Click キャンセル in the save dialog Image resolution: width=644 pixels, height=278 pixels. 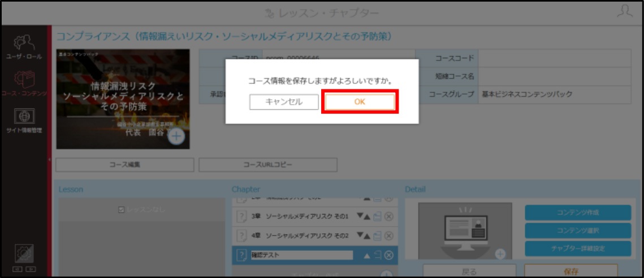[284, 102]
